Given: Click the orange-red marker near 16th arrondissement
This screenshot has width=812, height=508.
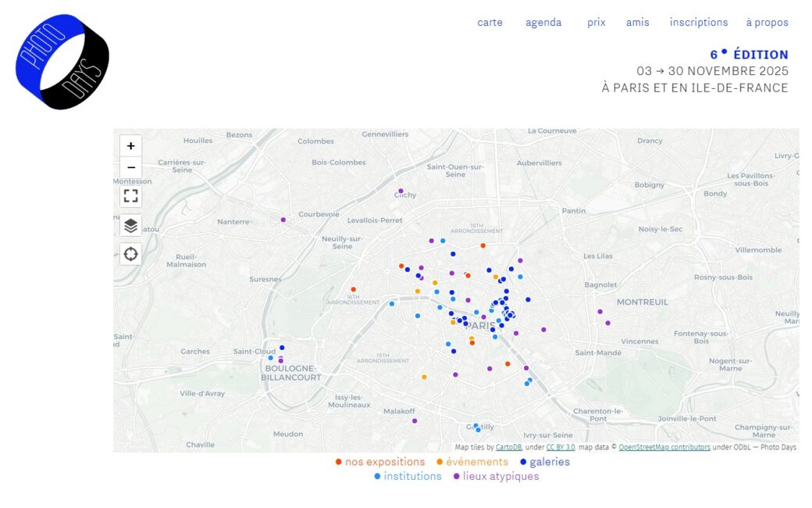Looking at the screenshot, I should click(x=353, y=289).
